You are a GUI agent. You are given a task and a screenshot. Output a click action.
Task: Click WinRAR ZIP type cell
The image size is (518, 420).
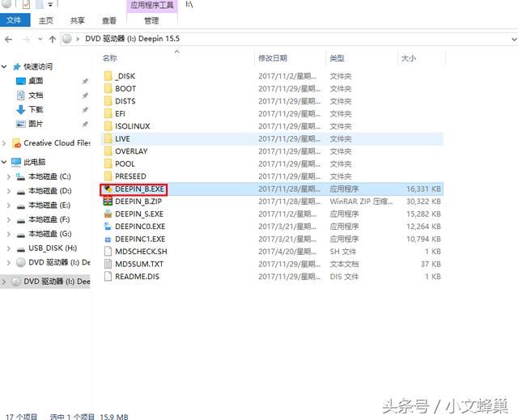click(x=361, y=202)
